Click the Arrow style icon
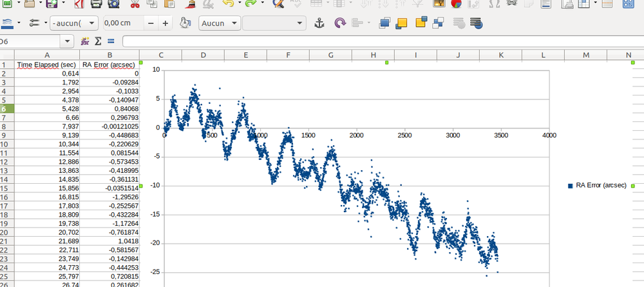 [x=35, y=23]
